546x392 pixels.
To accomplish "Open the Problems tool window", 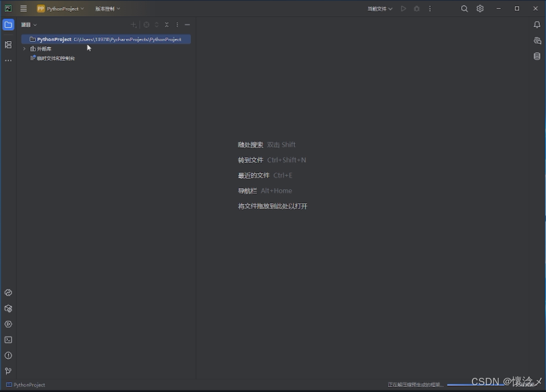I will pyautogui.click(x=8, y=355).
